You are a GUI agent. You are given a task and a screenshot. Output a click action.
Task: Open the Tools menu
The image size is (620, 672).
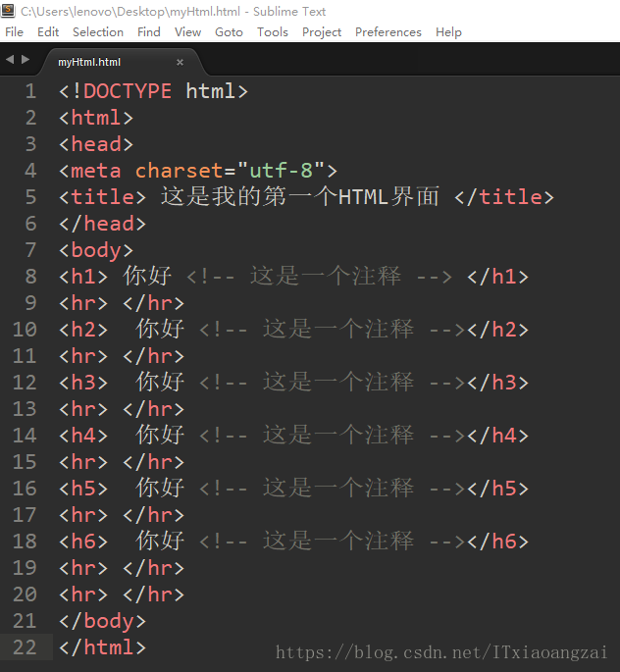coord(273,32)
